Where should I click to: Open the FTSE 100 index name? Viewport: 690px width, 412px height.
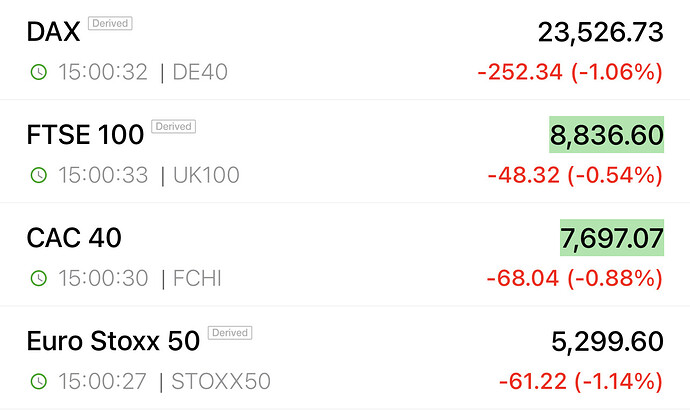(85, 135)
